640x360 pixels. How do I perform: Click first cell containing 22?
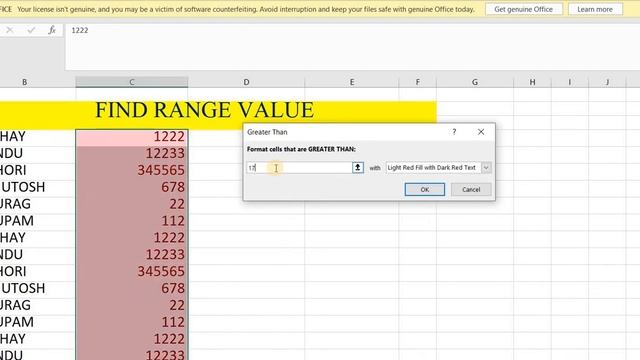click(x=131, y=204)
